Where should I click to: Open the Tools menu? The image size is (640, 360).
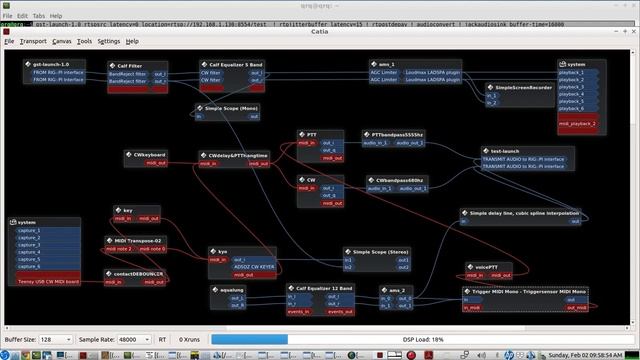pos(84,41)
